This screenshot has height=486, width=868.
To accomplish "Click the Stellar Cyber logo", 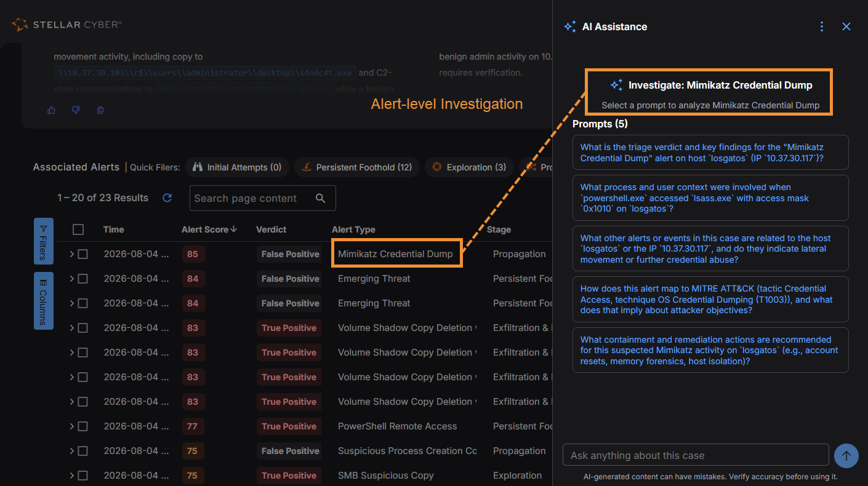I will tap(66, 25).
